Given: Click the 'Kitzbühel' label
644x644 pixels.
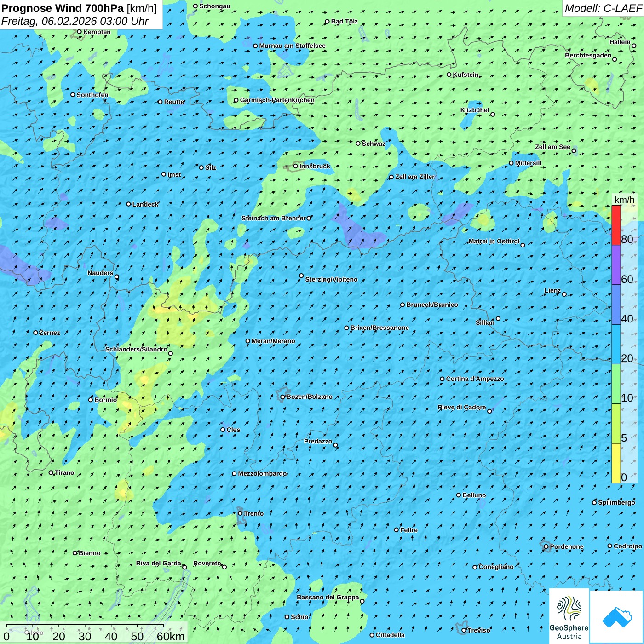Looking at the screenshot, I should click(x=475, y=110).
